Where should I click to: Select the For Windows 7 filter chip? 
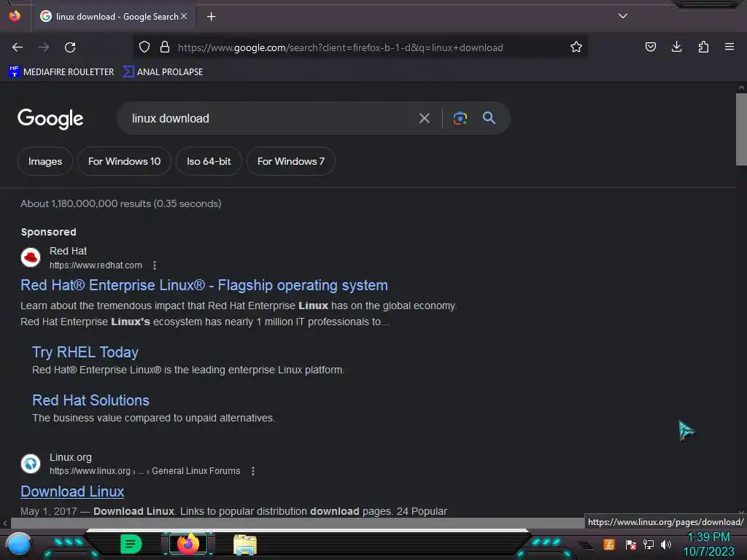(290, 161)
